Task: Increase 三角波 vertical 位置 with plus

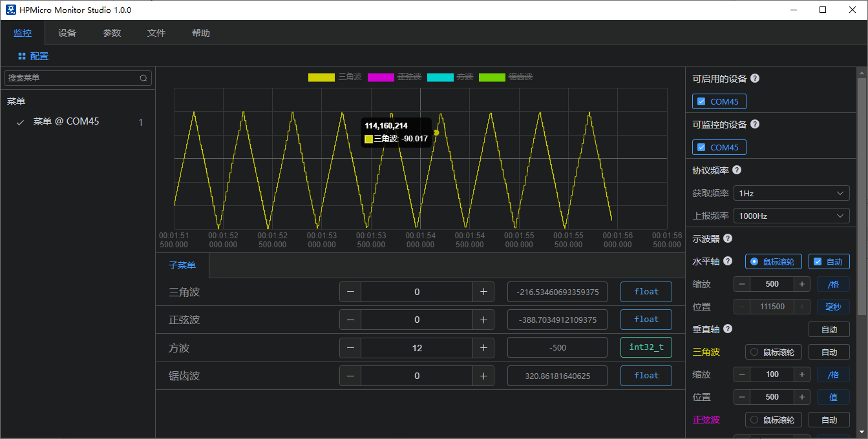Action: (x=802, y=397)
